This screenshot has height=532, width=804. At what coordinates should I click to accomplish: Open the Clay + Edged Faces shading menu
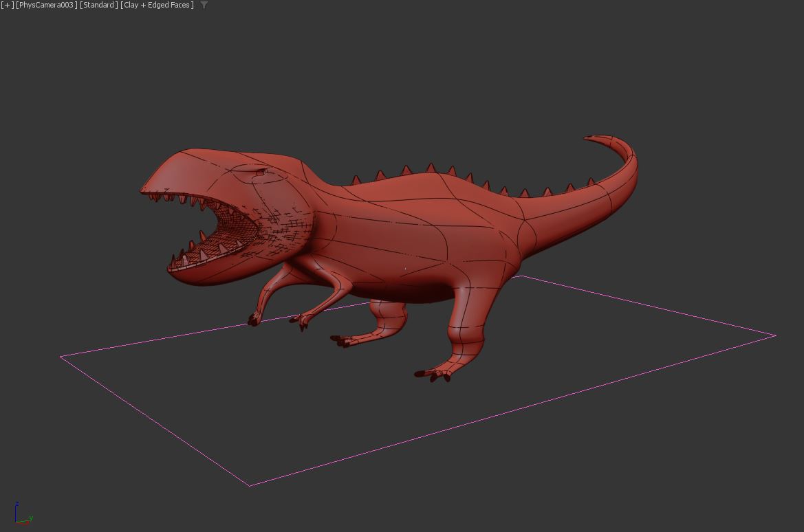coord(157,5)
